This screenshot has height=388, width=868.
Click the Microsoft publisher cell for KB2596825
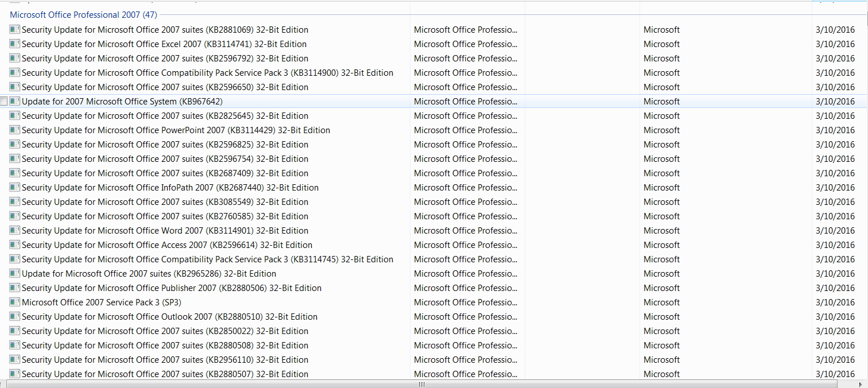(x=661, y=145)
